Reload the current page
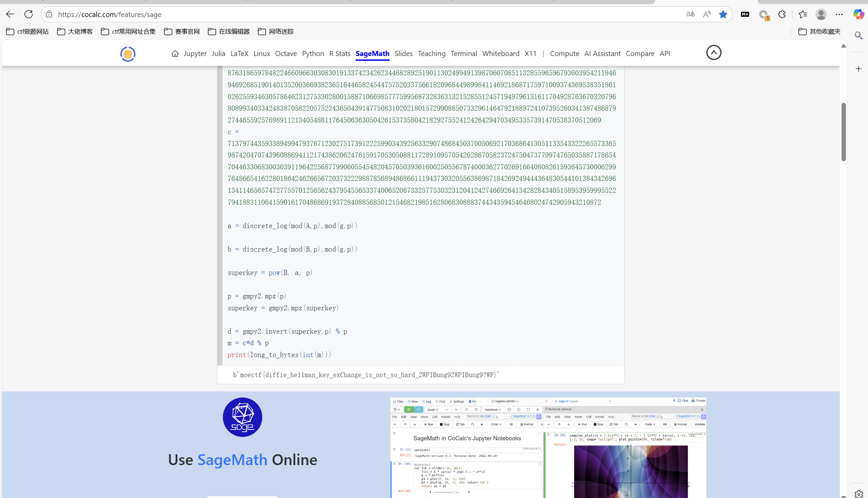The width and height of the screenshot is (868, 498). [29, 14]
